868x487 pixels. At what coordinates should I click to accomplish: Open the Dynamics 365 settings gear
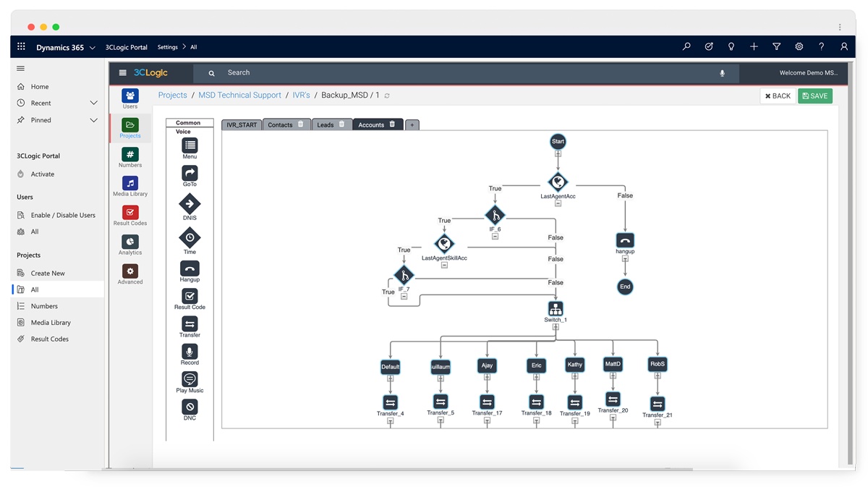pyautogui.click(x=799, y=46)
